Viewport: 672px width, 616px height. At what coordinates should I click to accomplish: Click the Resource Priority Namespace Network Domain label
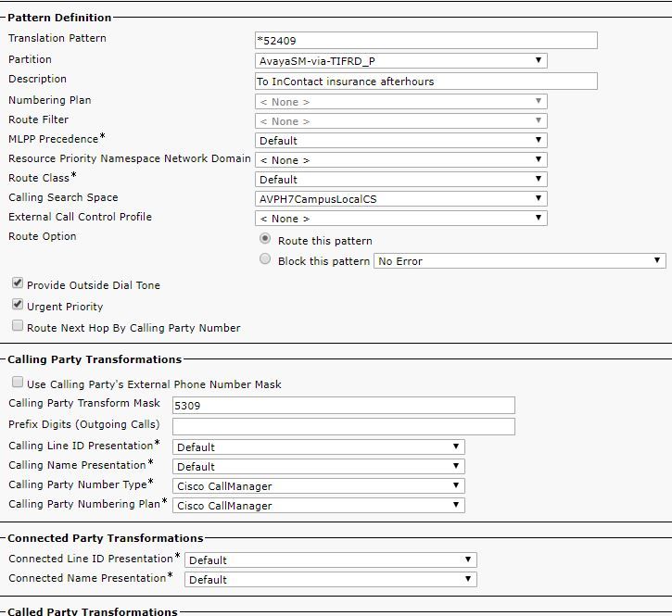click(x=130, y=158)
